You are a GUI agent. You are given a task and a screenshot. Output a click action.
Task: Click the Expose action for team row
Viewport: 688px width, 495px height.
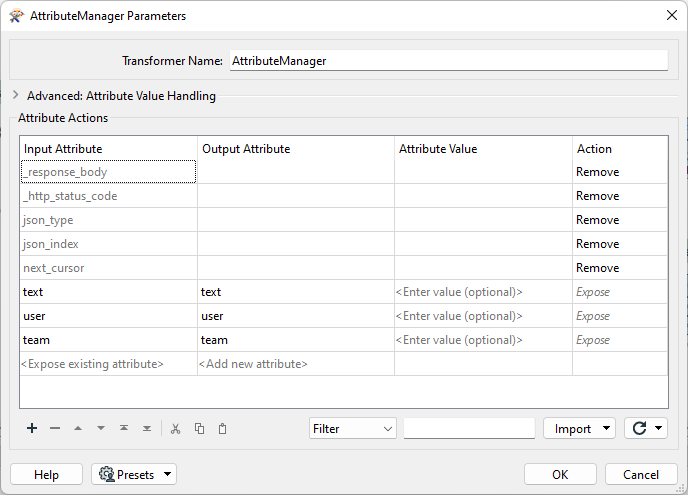[620, 340]
